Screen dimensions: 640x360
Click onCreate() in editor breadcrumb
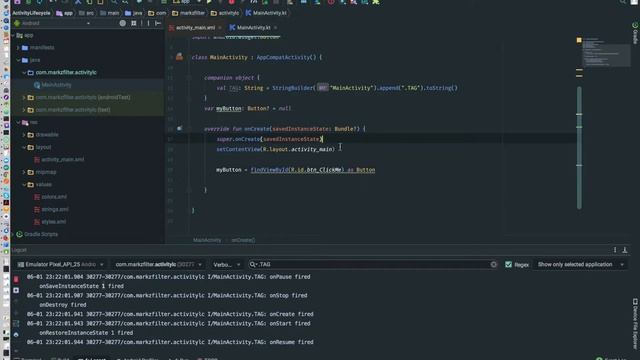(243, 240)
